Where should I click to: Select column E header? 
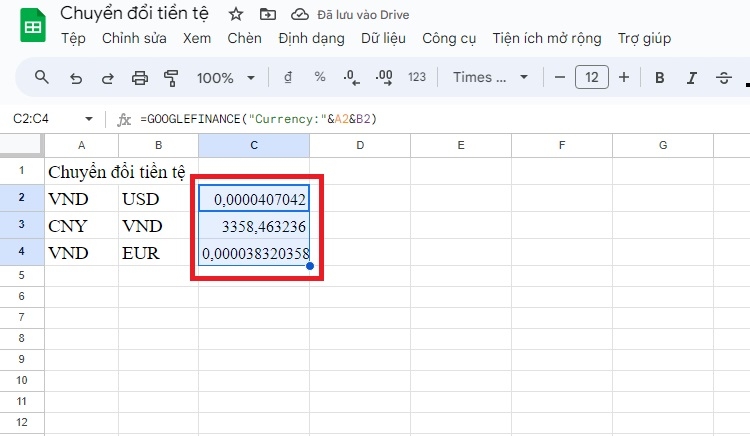click(461, 145)
